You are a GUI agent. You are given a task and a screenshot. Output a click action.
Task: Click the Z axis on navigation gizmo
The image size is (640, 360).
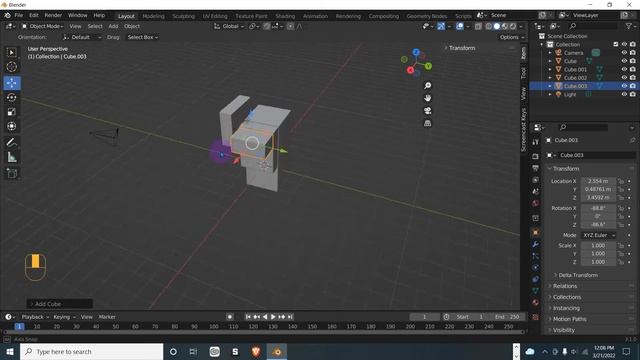(x=416, y=52)
